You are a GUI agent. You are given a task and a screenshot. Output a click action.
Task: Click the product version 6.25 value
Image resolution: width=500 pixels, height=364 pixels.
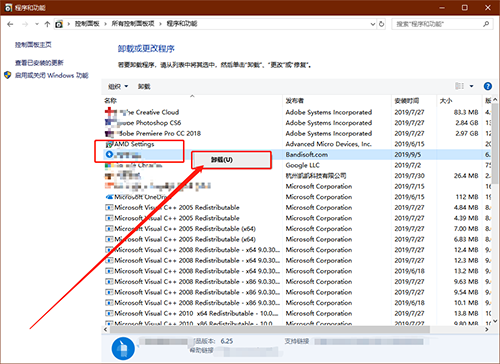coord(227,341)
